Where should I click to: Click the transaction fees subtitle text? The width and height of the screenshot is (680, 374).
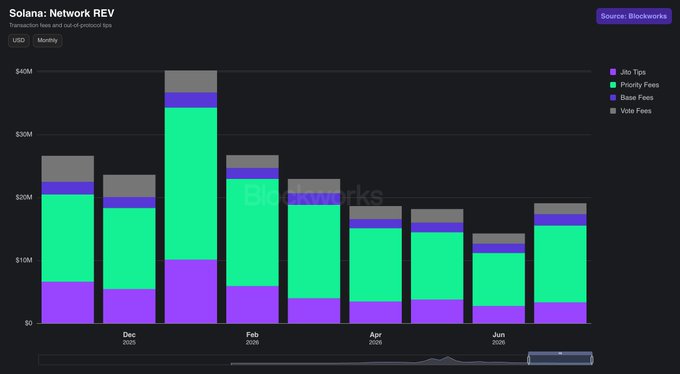click(60, 26)
